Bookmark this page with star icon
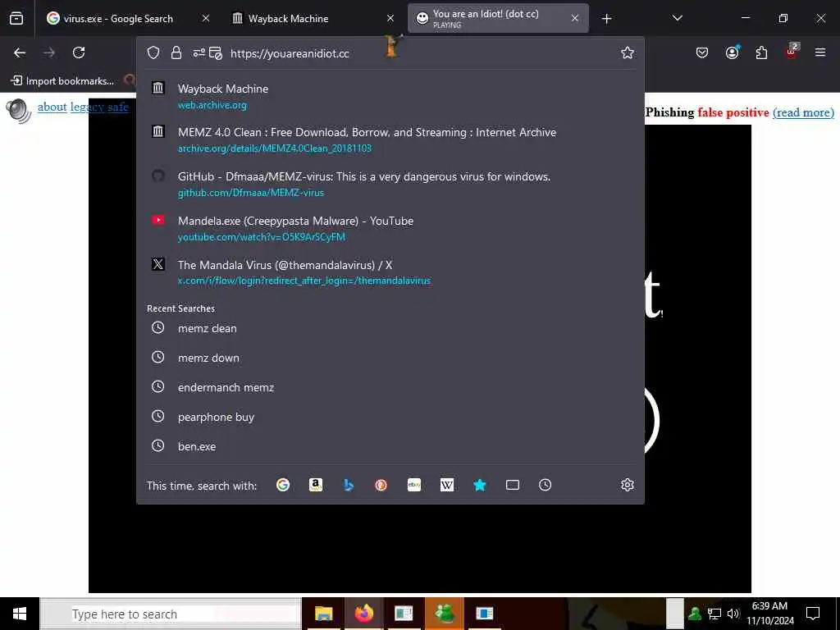This screenshot has width=840, height=630. tap(628, 52)
